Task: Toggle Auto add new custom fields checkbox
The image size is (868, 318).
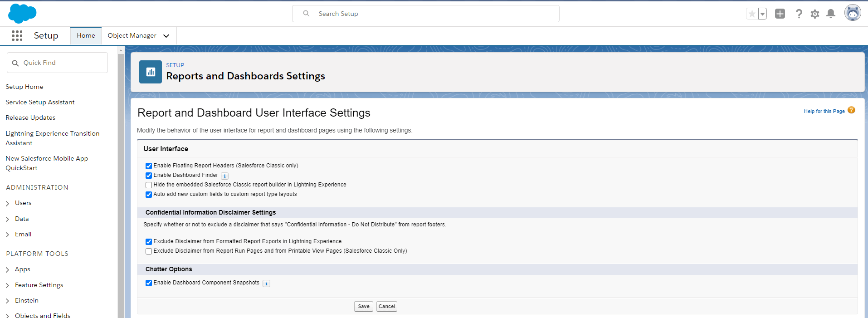Action: click(x=149, y=195)
